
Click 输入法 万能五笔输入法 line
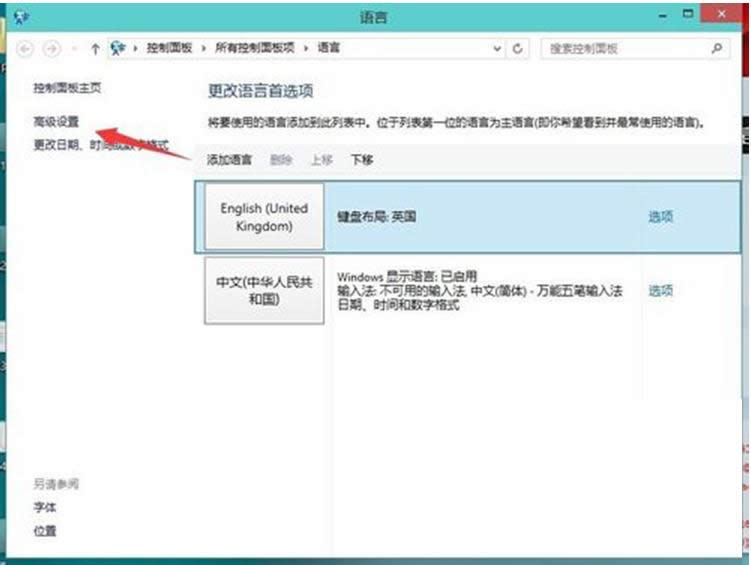click(480, 290)
